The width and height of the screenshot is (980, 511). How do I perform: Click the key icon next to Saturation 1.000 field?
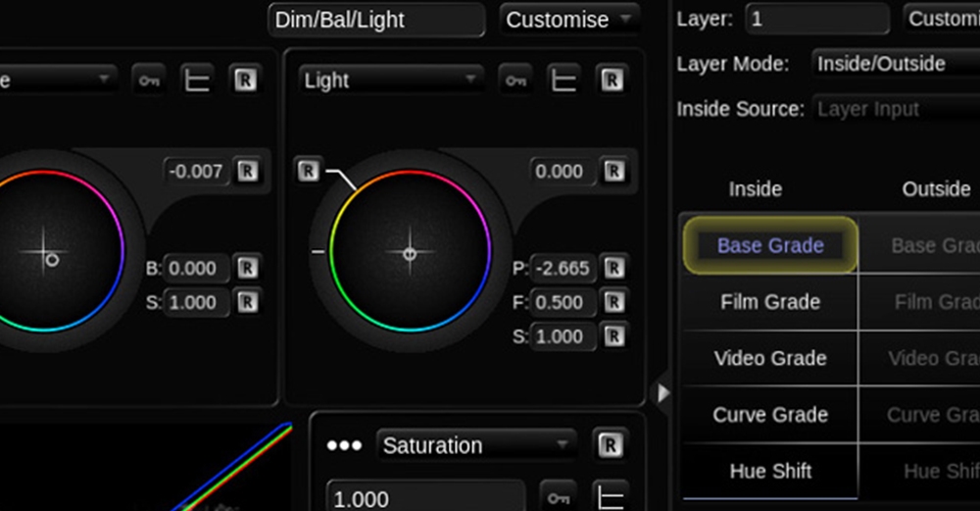click(558, 498)
